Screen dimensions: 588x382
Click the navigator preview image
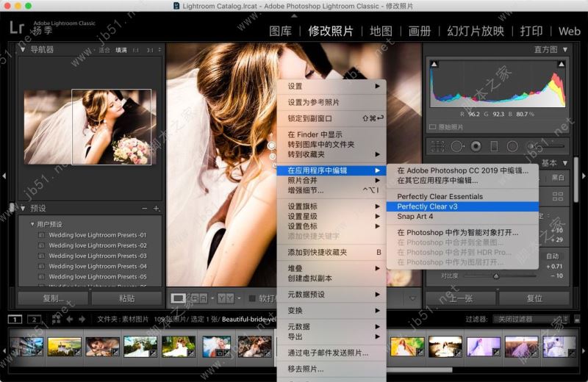coord(90,127)
